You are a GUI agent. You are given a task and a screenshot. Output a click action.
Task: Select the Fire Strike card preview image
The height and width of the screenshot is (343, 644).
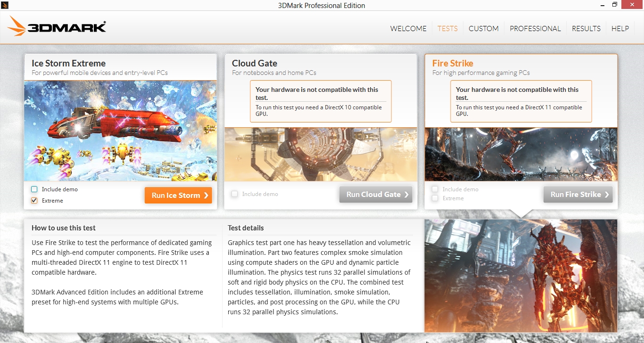[521, 154]
